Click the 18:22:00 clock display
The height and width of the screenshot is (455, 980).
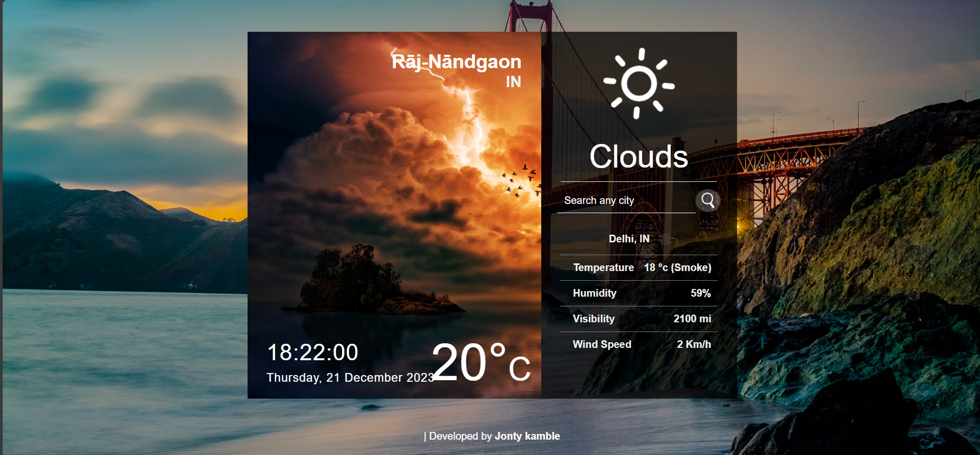[x=313, y=353]
